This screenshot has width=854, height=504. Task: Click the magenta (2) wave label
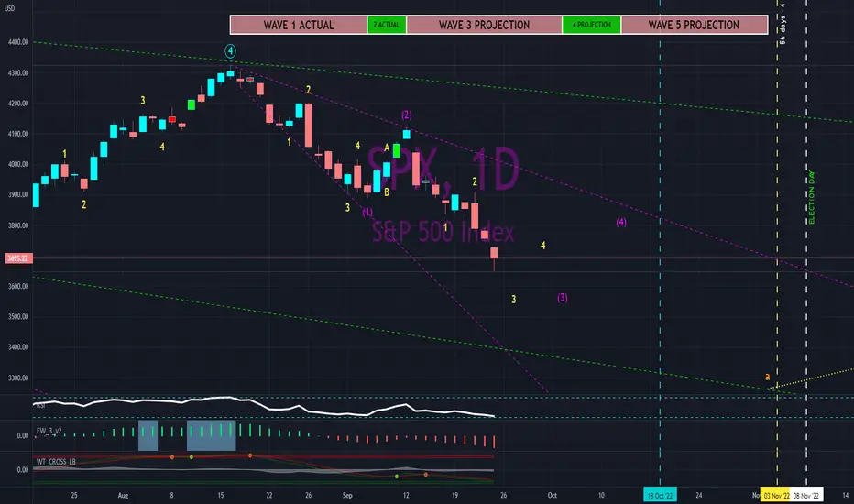407,115
